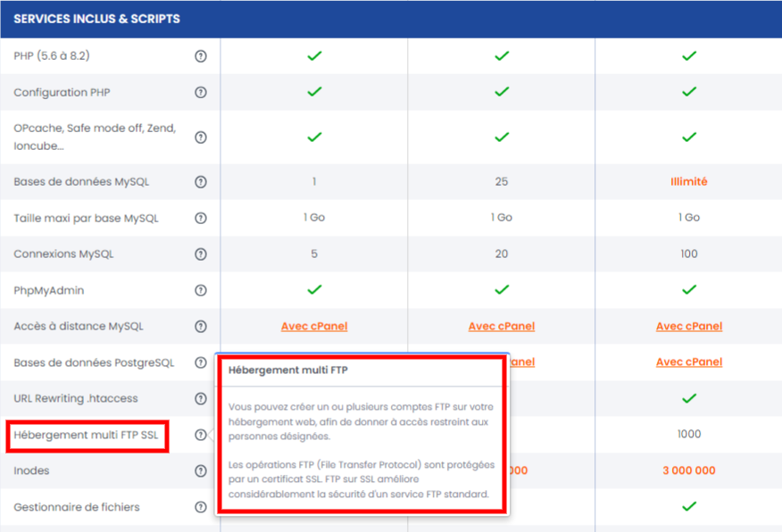This screenshot has width=782, height=532.
Task: Click the orange "Illimité" MySQL databases value
Action: click(x=688, y=181)
